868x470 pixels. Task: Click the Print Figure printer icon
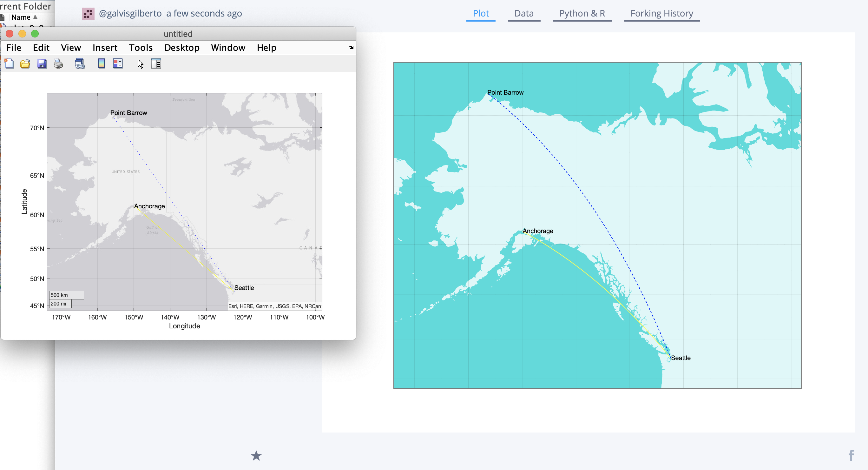58,64
